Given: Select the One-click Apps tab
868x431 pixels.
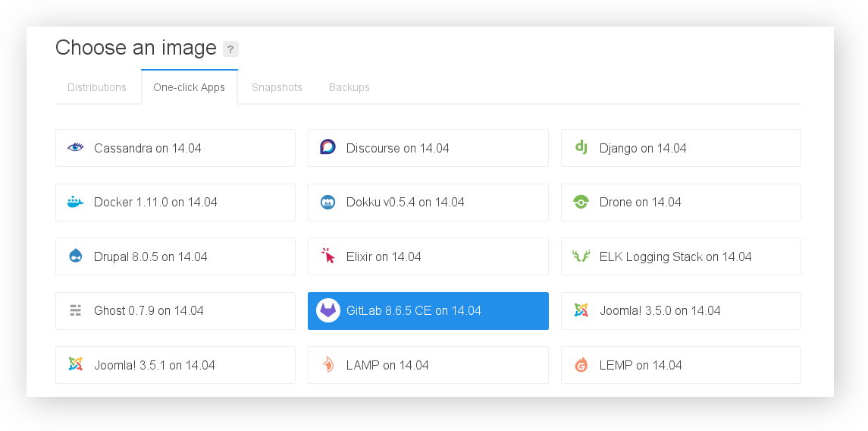Looking at the screenshot, I should 189,87.
